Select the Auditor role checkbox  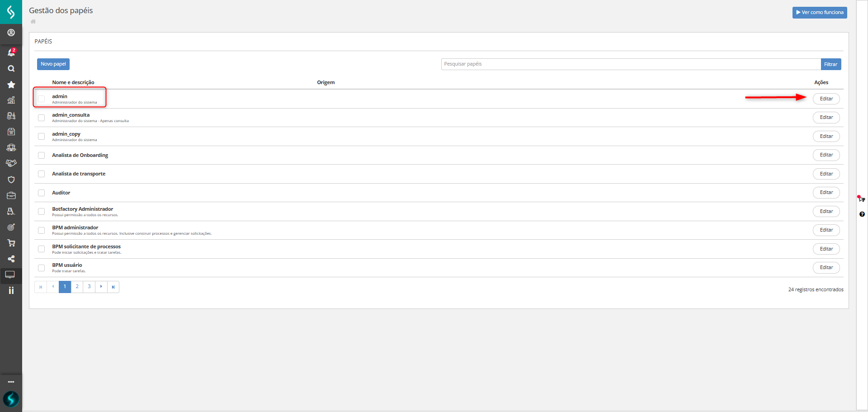42,193
